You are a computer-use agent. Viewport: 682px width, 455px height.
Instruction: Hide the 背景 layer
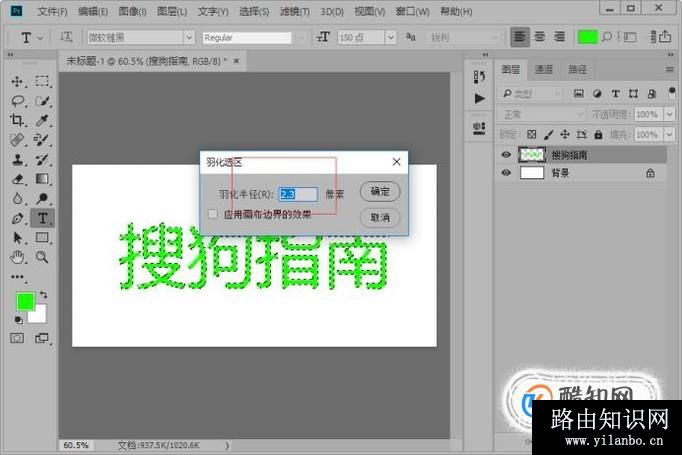[506, 173]
